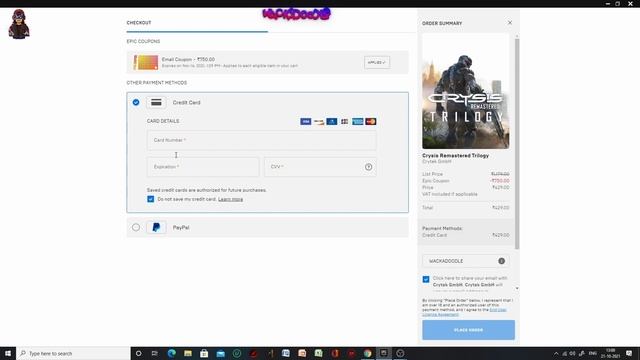Image resolution: width=640 pixels, height=360 pixels.
Task: Toggle share your email with Crytek checkbox
Action: pyautogui.click(x=426, y=279)
